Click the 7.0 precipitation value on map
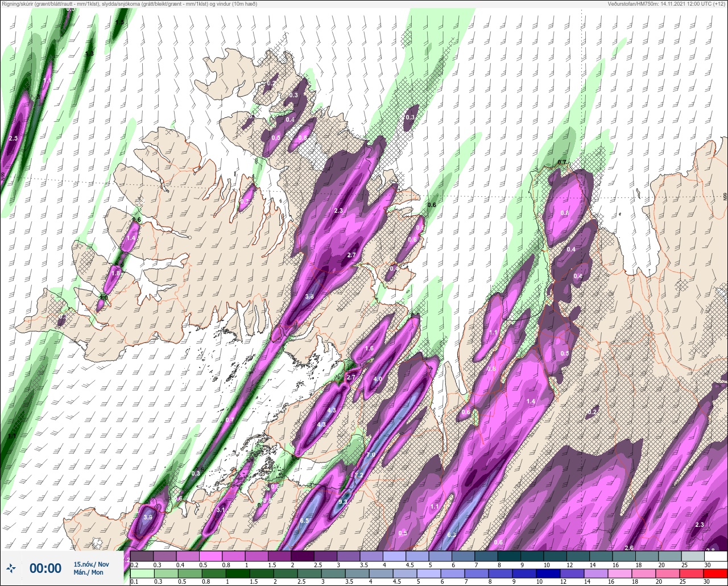The height and width of the screenshot is (586, 728). [370, 455]
